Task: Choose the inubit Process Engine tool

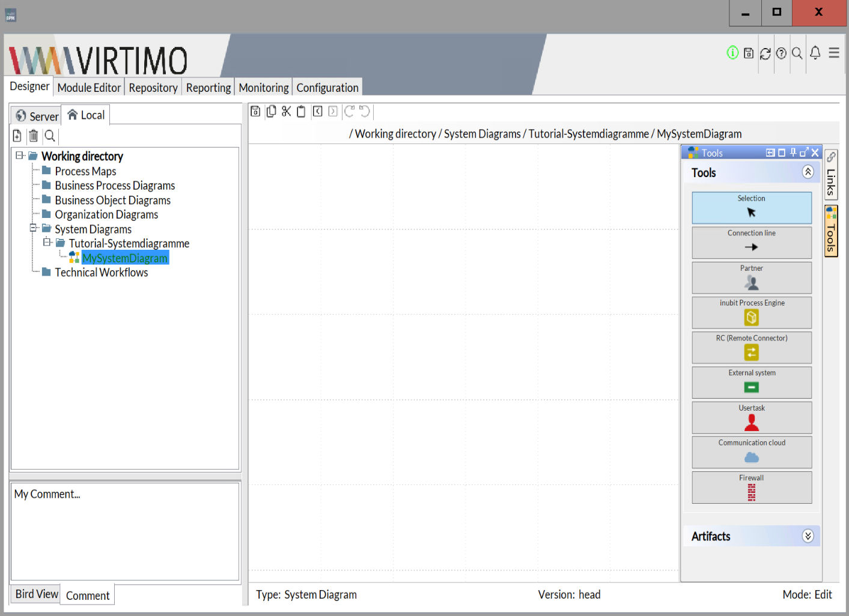Action: 751,312
